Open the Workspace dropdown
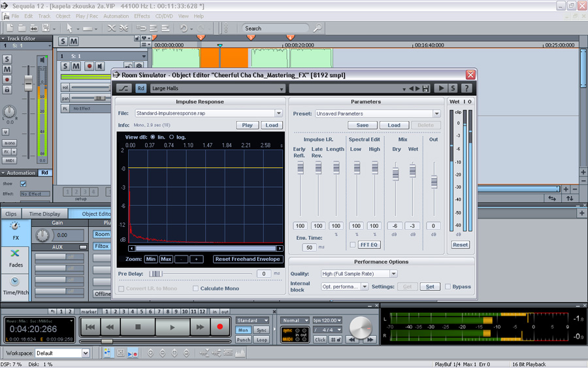The height and width of the screenshot is (368, 588). click(85, 353)
